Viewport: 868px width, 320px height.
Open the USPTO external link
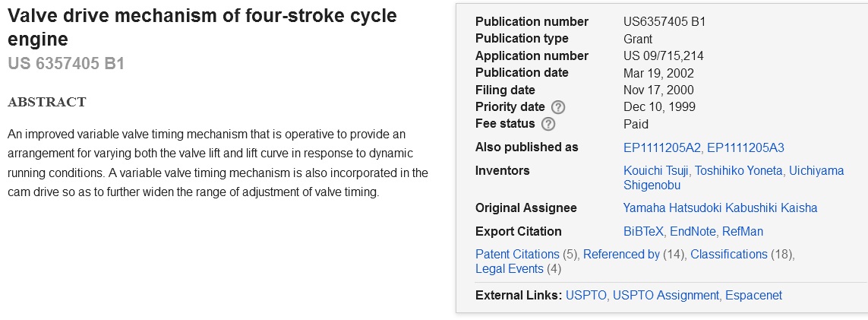586,295
